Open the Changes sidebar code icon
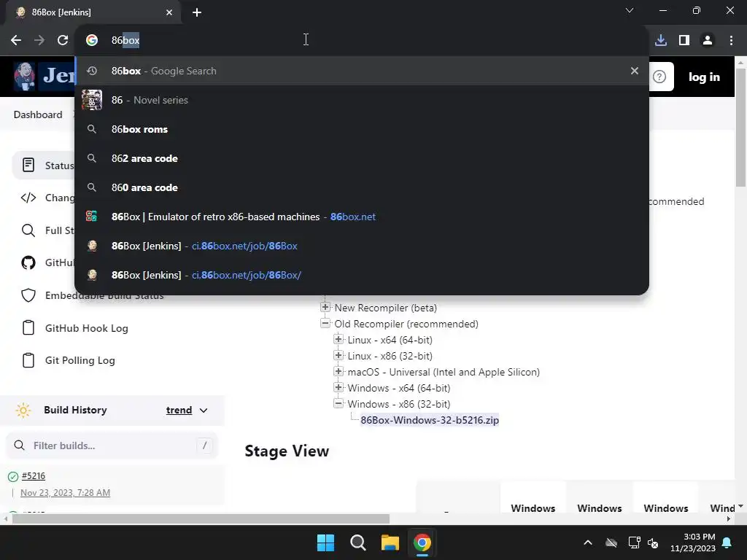This screenshot has width=747, height=560. pos(28,198)
